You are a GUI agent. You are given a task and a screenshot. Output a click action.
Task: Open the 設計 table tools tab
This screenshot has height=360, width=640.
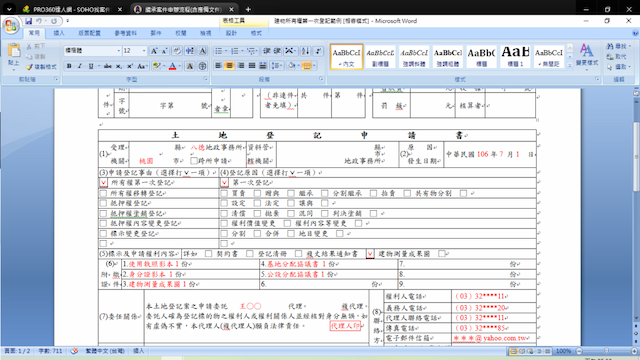point(231,33)
